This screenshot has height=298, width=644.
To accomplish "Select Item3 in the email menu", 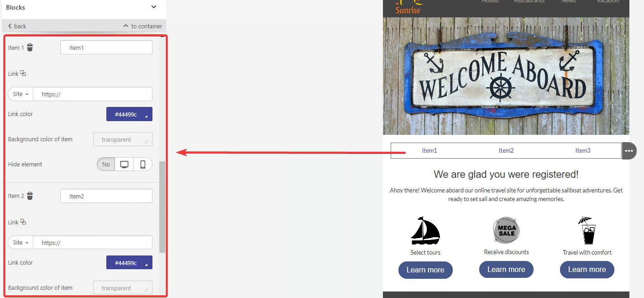I will (583, 150).
